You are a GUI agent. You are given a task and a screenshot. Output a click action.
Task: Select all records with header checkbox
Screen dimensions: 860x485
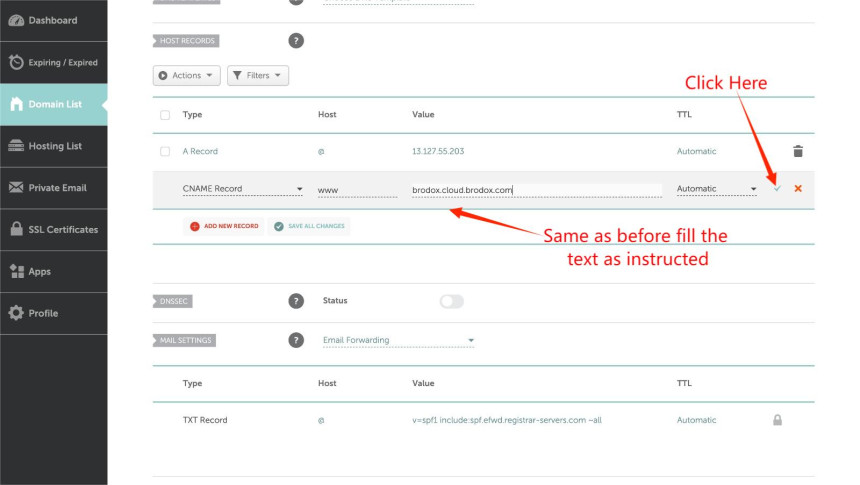click(x=165, y=115)
